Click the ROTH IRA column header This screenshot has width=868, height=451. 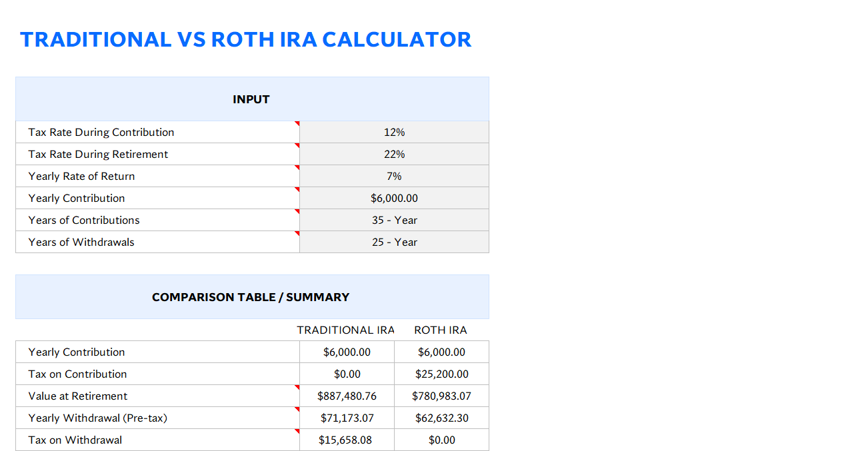(x=441, y=330)
